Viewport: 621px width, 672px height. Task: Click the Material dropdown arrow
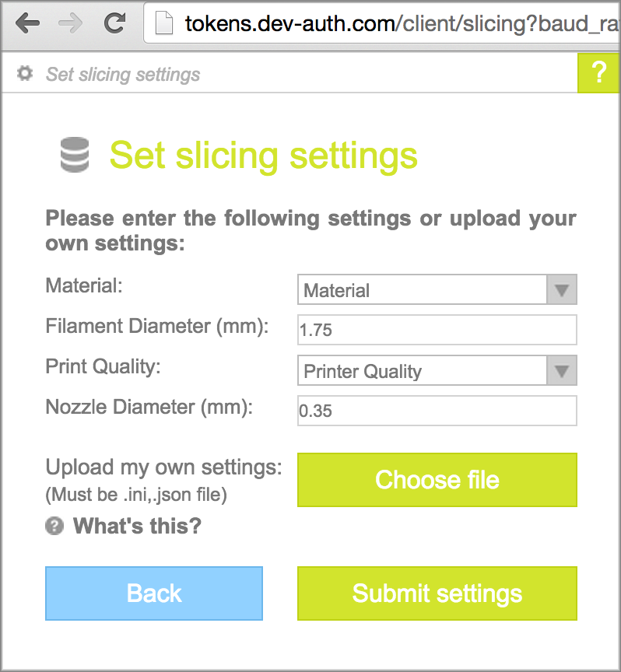click(x=561, y=291)
